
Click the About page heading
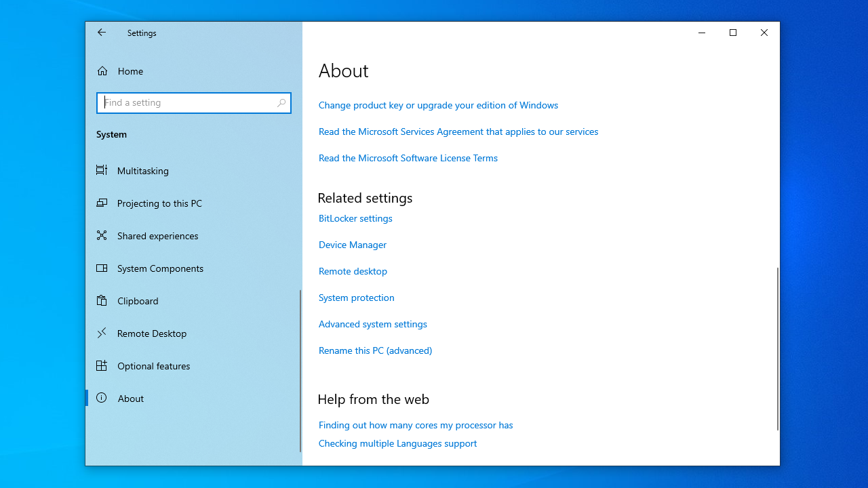344,70
